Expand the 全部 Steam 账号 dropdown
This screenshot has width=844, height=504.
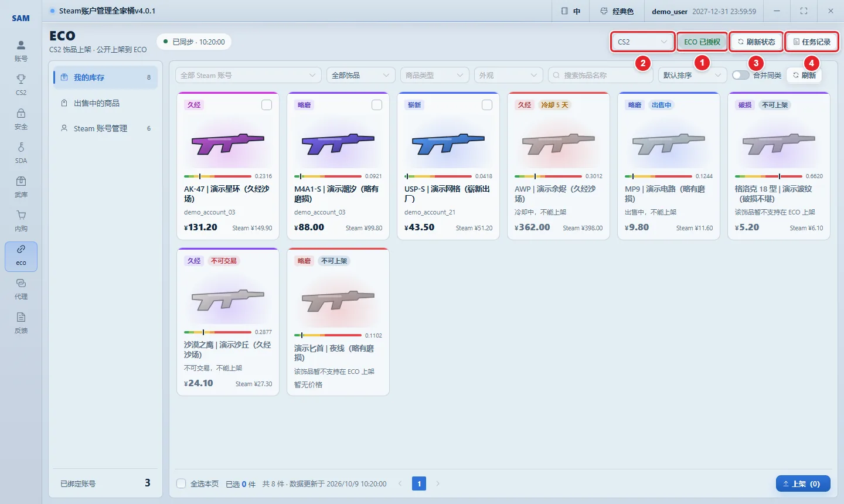tap(249, 75)
